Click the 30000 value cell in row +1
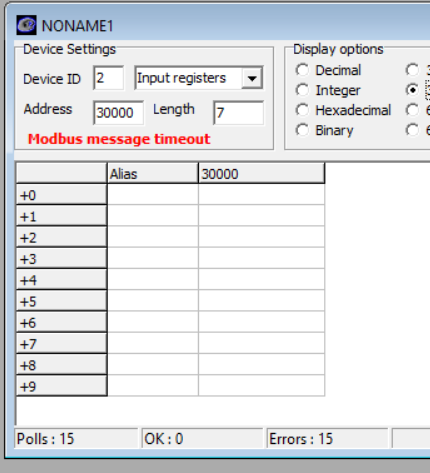This screenshot has height=473, width=430. (x=261, y=216)
